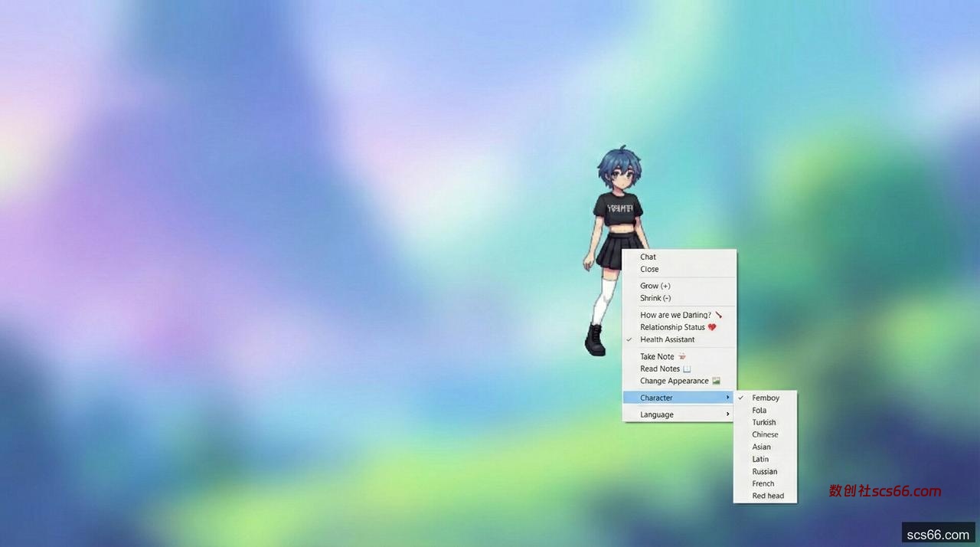The width and height of the screenshot is (980, 547).
Task: Switch character to Turkish
Action: pos(763,423)
